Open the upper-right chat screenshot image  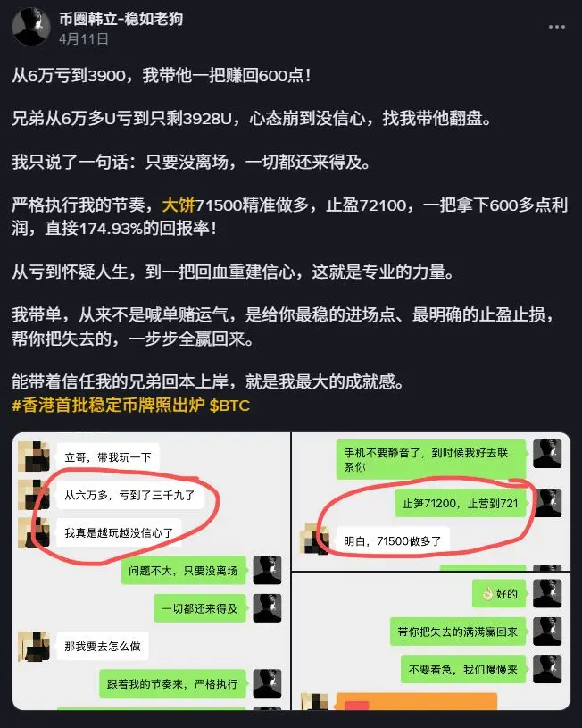click(x=431, y=501)
